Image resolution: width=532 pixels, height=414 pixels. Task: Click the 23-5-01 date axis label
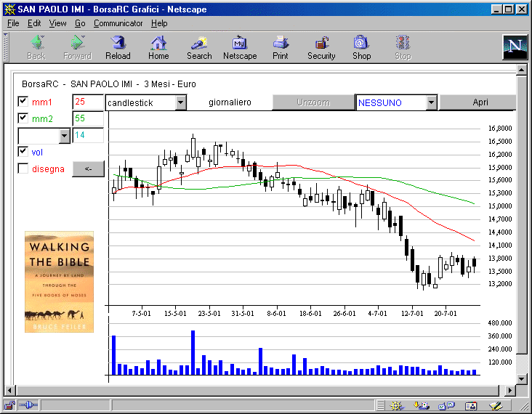(x=209, y=314)
